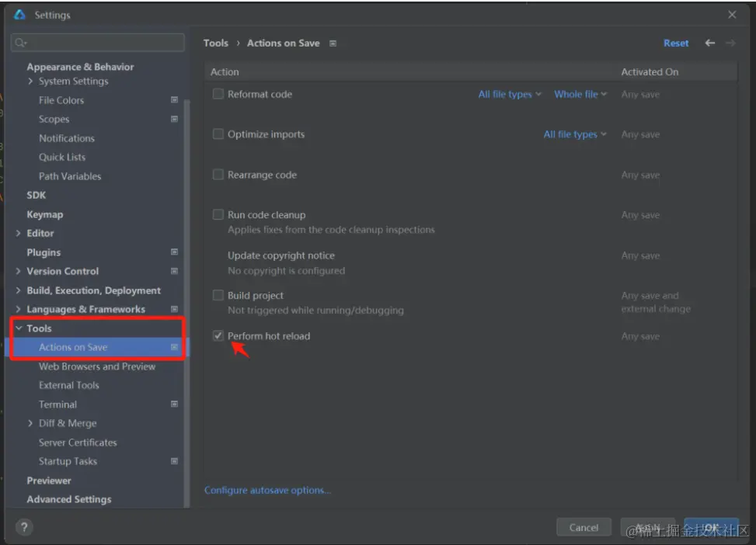Expand the Editor section
The image size is (756, 545).
pyautogui.click(x=19, y=233)
